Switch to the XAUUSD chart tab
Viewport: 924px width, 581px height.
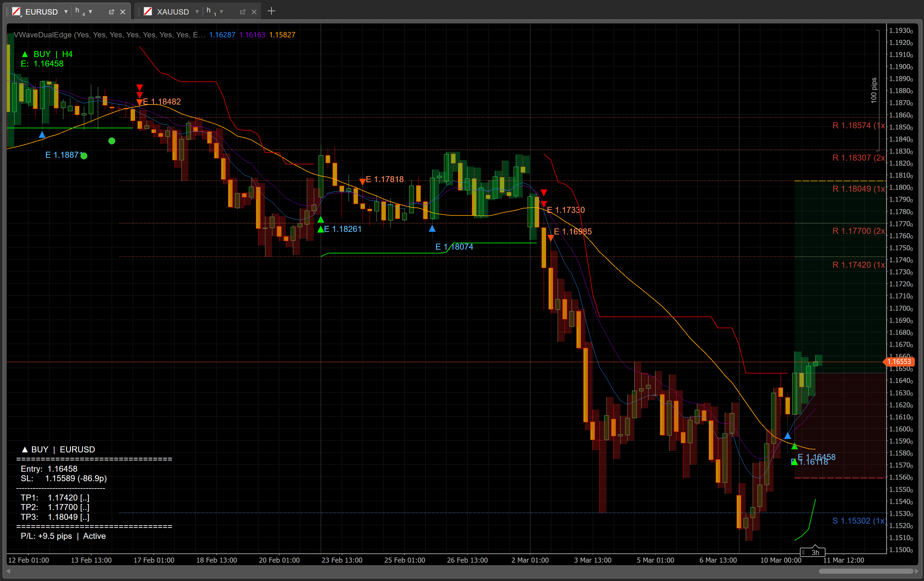click(x=173, y=12)
